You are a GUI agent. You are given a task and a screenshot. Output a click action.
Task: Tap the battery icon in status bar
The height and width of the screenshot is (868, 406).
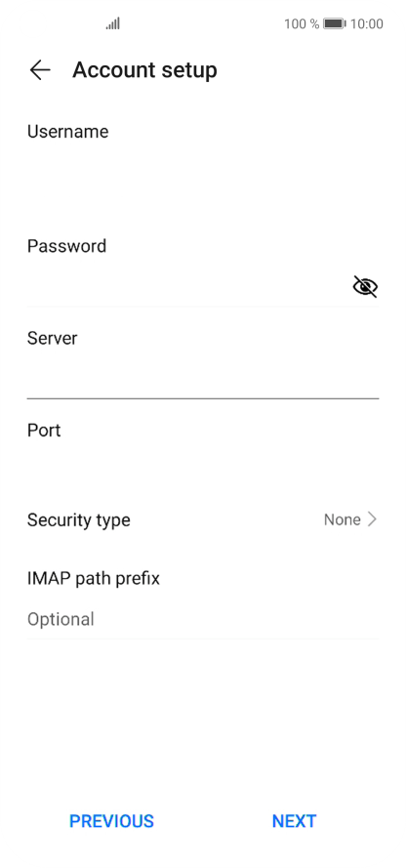click(x=335, y=23)
